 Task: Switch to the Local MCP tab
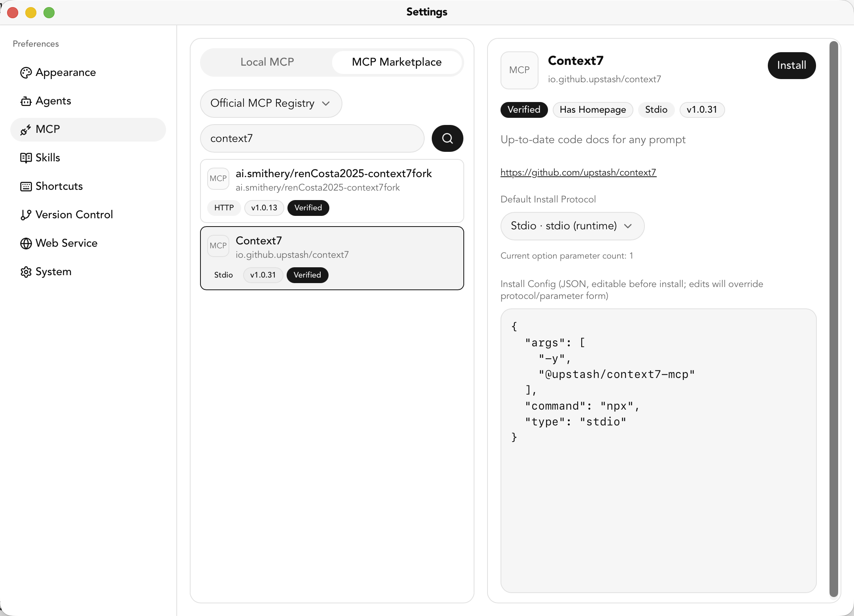tap(267, 62)
